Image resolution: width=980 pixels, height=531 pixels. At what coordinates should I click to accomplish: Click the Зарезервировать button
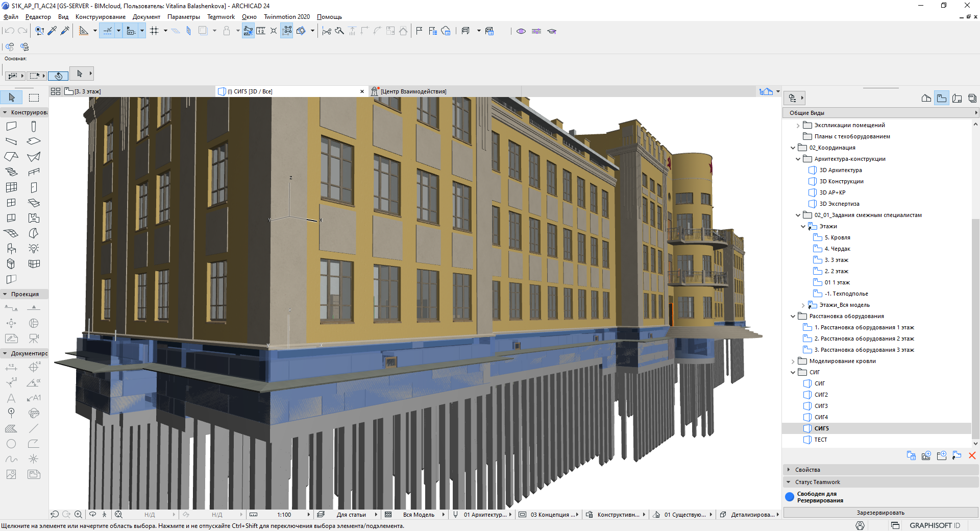pyautogui.click(x=880, y=513)
